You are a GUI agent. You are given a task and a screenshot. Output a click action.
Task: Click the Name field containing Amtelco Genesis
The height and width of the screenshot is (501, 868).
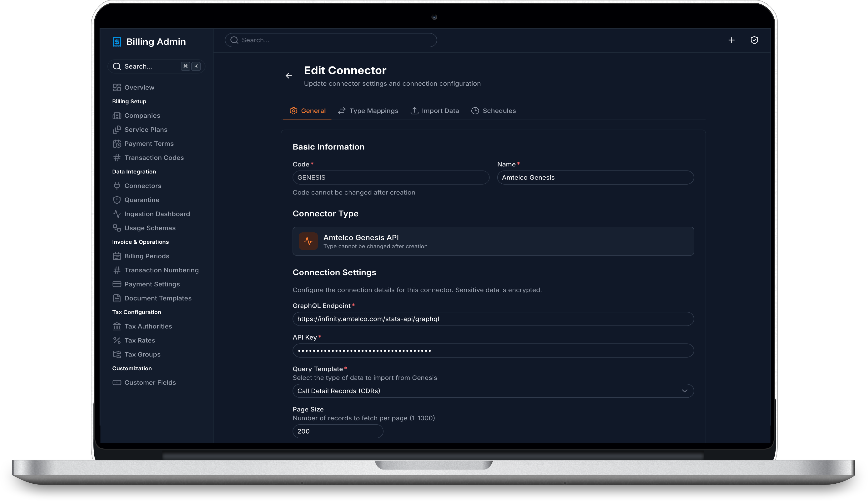(x=595, y=178)
